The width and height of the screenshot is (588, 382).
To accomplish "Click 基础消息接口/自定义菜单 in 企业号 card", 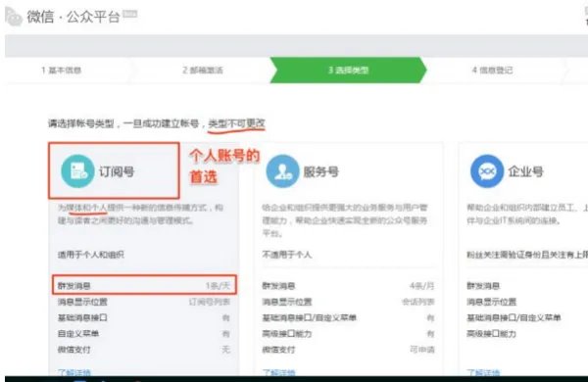I will click(x=514, y=318).
